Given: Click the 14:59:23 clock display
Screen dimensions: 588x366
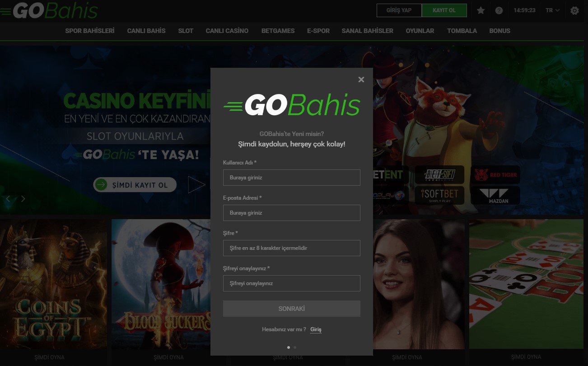Looking at the screenshot, I should pyautogui.click(x=524, y=10).
